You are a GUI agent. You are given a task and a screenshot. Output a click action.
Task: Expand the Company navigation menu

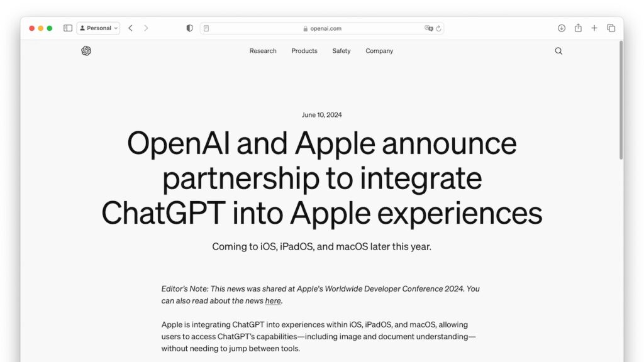tap(379, 51)
